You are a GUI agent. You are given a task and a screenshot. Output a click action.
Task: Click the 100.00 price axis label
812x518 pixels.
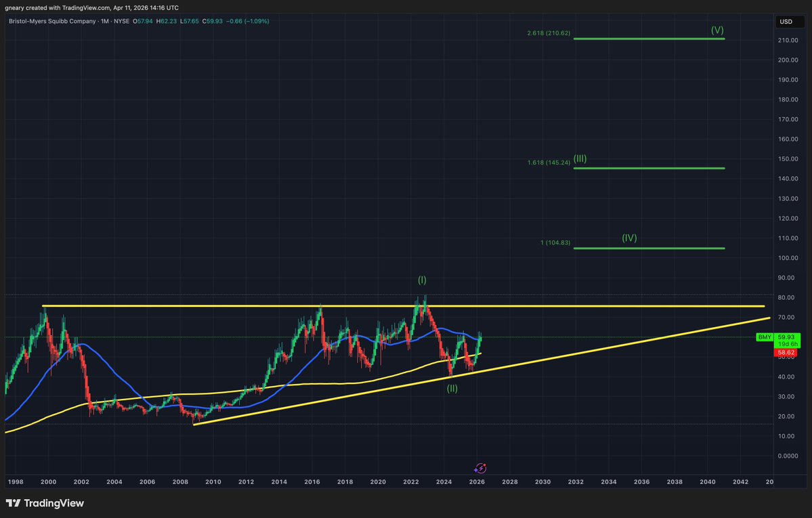click(788, 258)
